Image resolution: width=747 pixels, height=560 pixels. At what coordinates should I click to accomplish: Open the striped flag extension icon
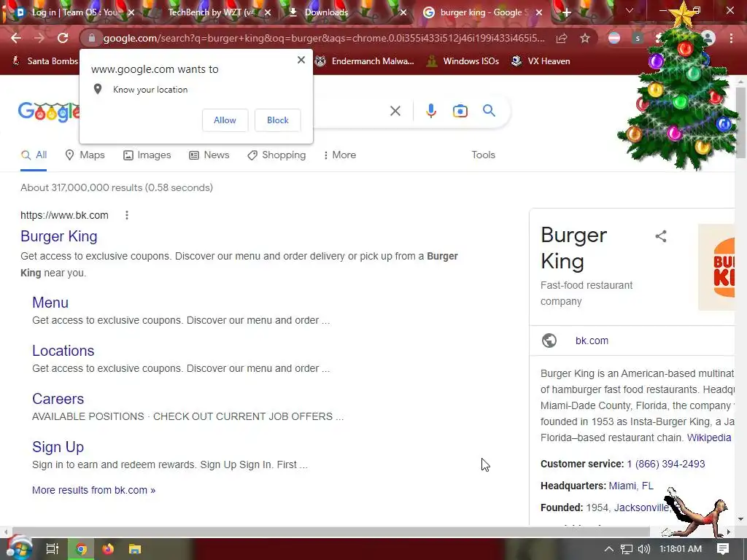tap(614, 38)
